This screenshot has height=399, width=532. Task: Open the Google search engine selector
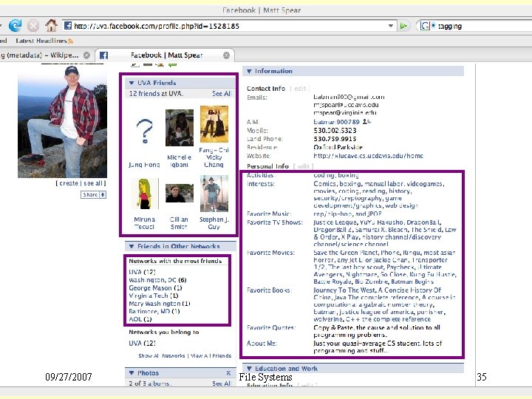pyautogui.click(x=428, y=26)
